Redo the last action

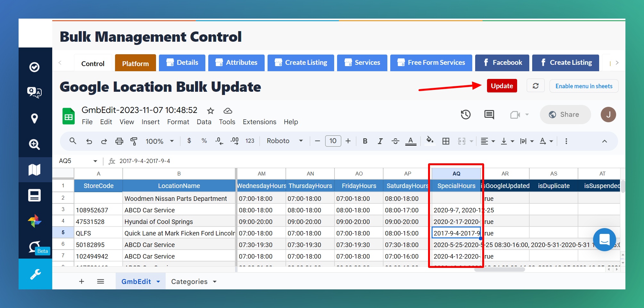click(104, 141)
